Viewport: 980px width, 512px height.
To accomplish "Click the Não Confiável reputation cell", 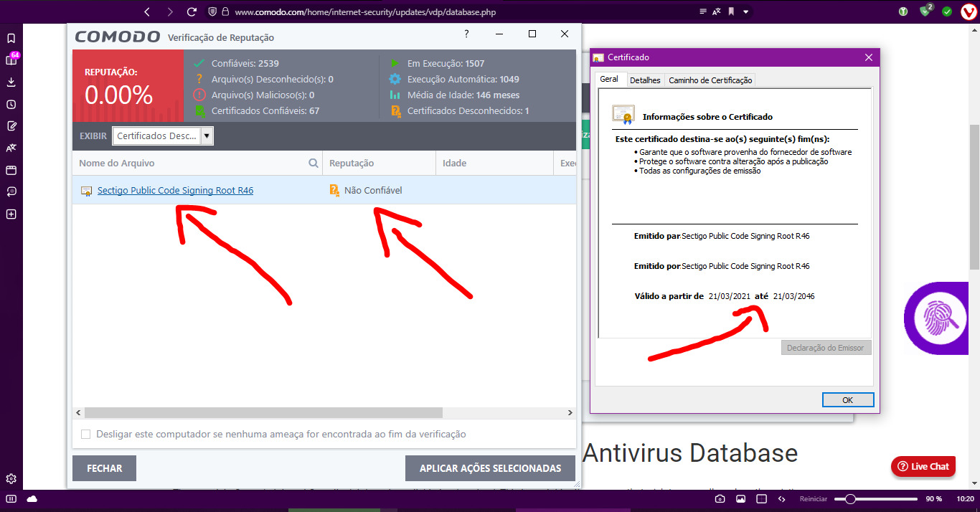I will 373,190.
